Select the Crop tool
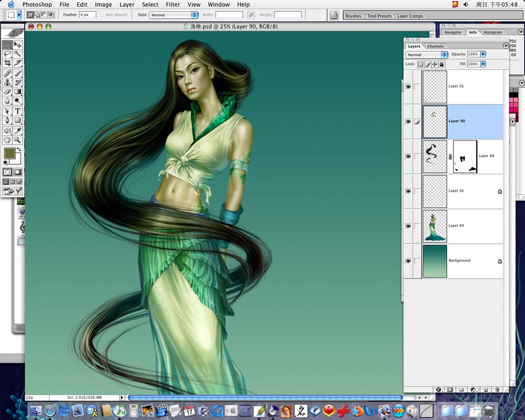The height and width of the screenshot is (420, 525). [7, 63]
